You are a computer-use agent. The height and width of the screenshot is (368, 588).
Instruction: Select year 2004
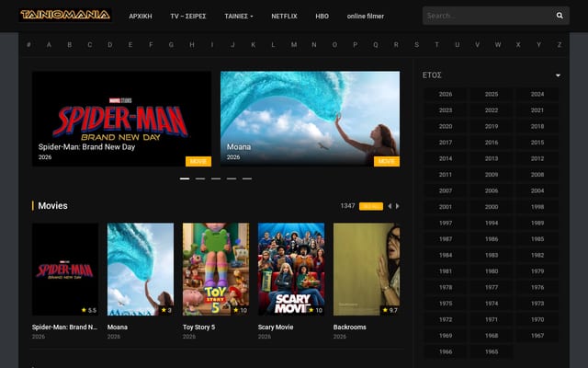click(537, 190)
